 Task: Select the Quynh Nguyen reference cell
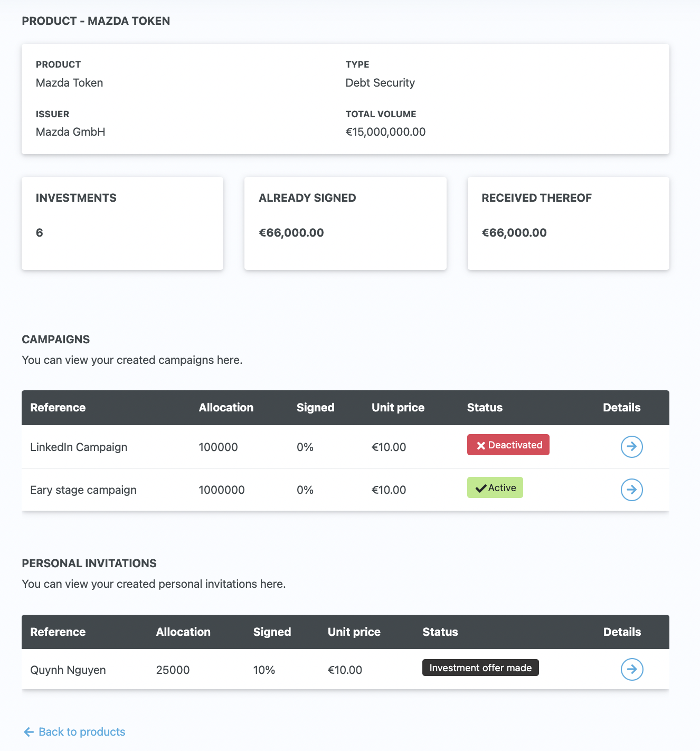point(68,670)
